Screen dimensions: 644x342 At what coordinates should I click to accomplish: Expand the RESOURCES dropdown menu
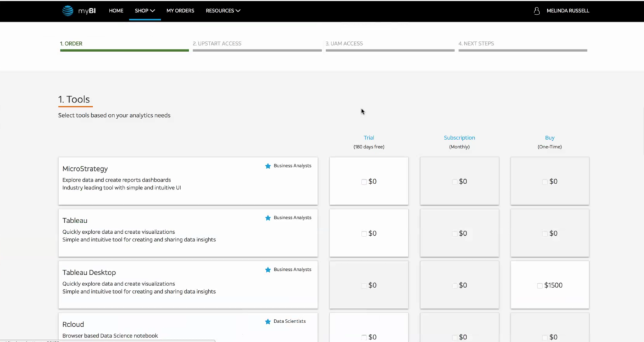click(223, 11)
